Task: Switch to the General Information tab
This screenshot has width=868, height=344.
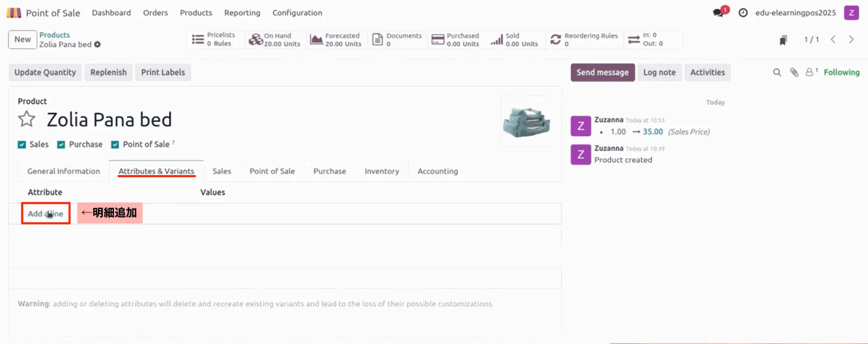Action: click(x=63, y=171)
